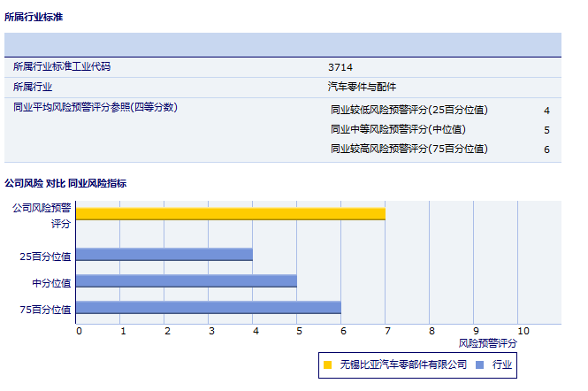Select the blue 中分位值 bar
Viewport: 588px width, 391px height.
tap(186, 281)
